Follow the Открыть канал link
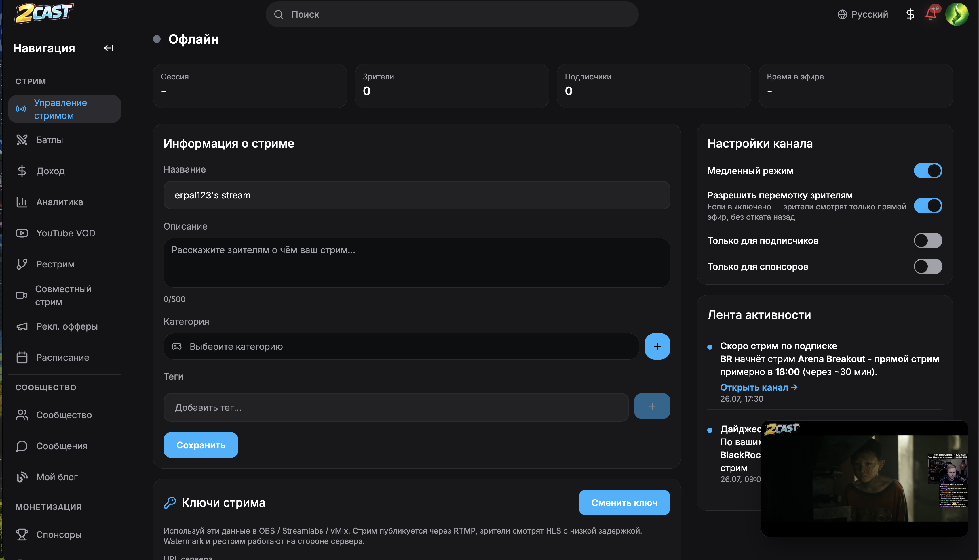Screen dimensions: 979x560 pyautogui.click(x=759, y=387)
